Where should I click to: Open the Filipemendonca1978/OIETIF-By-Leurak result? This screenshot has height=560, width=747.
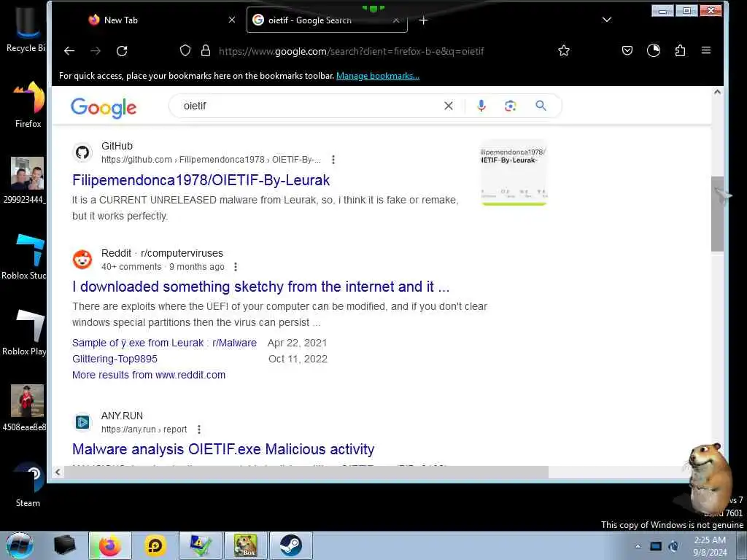(201, 180)
